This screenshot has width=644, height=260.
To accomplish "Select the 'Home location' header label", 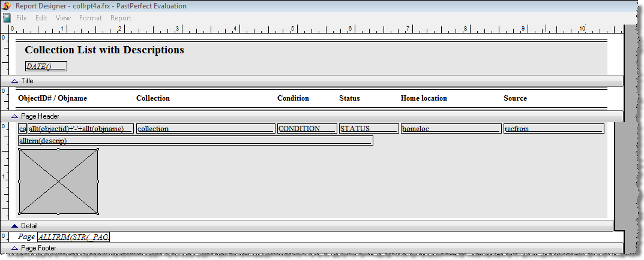I will 424,98.
